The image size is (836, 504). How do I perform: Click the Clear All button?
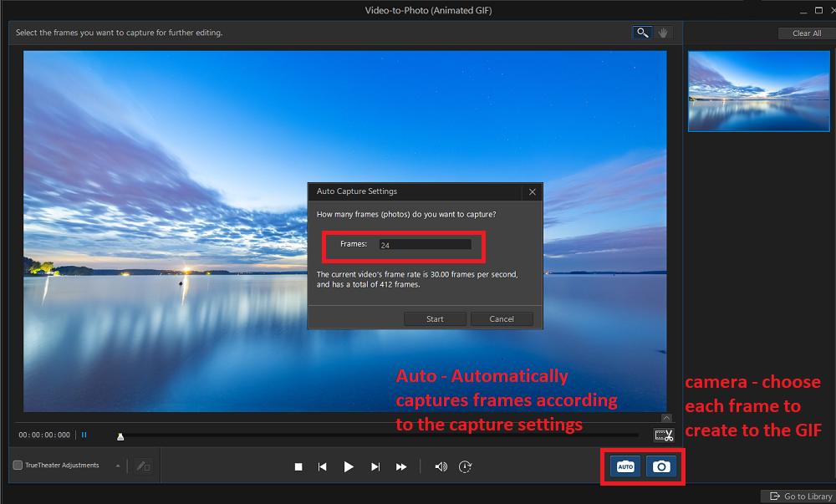pyautogui.click(x=805, y=33)
